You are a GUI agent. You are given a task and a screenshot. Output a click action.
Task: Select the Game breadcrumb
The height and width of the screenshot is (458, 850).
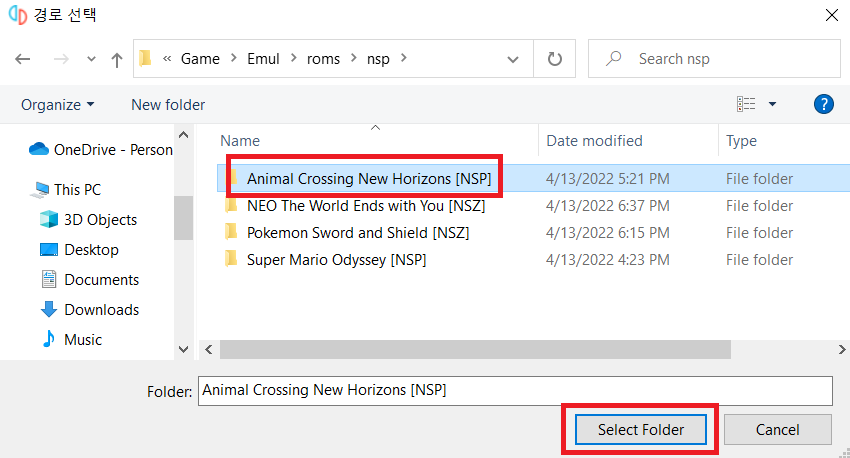(x=200, y=59)
